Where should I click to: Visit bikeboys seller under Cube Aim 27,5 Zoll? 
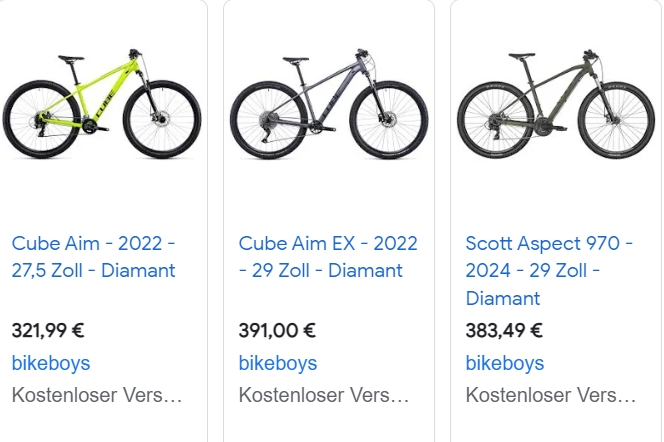(51, 363)
